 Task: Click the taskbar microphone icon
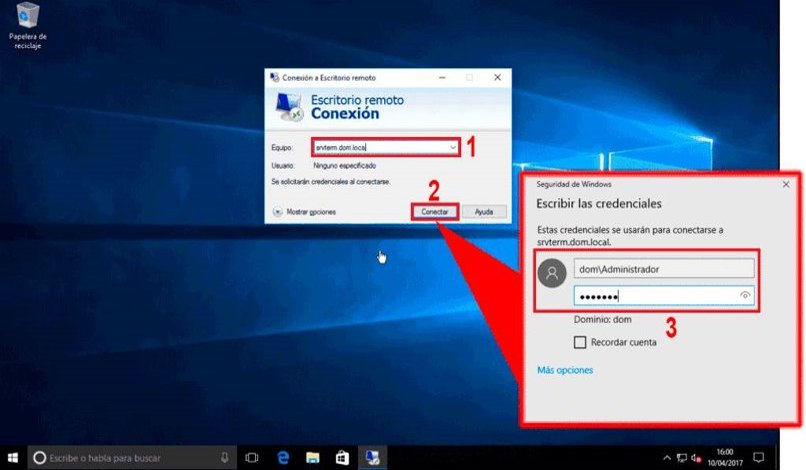225,457
